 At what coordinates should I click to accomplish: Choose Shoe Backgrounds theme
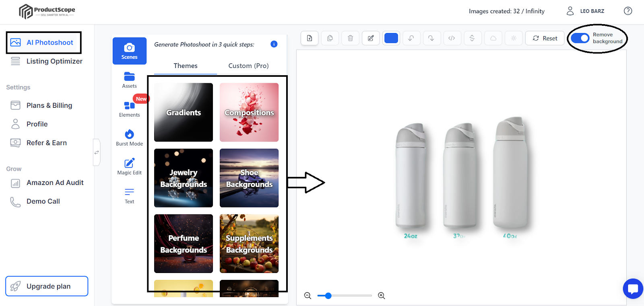[x=249, y=178]
